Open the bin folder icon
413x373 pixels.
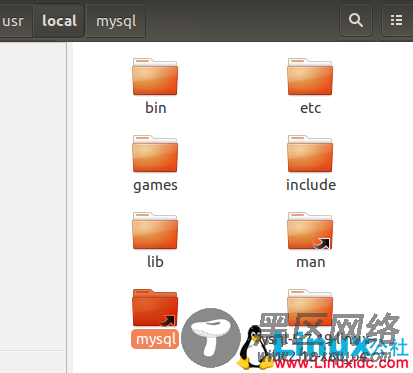155,77
